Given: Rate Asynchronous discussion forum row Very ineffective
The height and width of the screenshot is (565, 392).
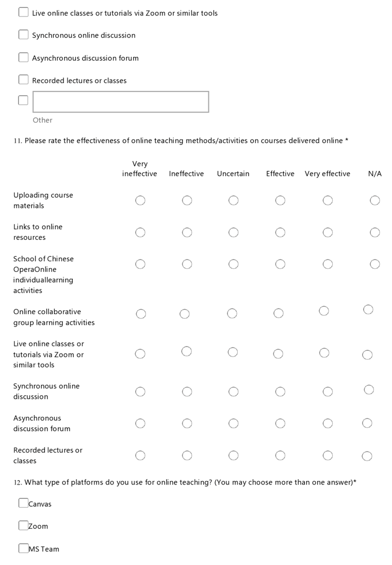Looking at the screenshot, I should [x=140, y=424].
